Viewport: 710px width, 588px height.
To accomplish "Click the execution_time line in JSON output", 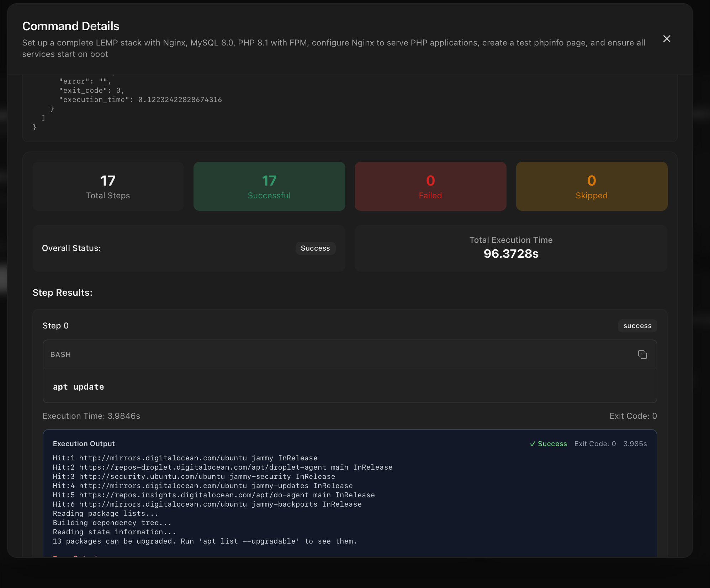I will click(x=140, y=100).
